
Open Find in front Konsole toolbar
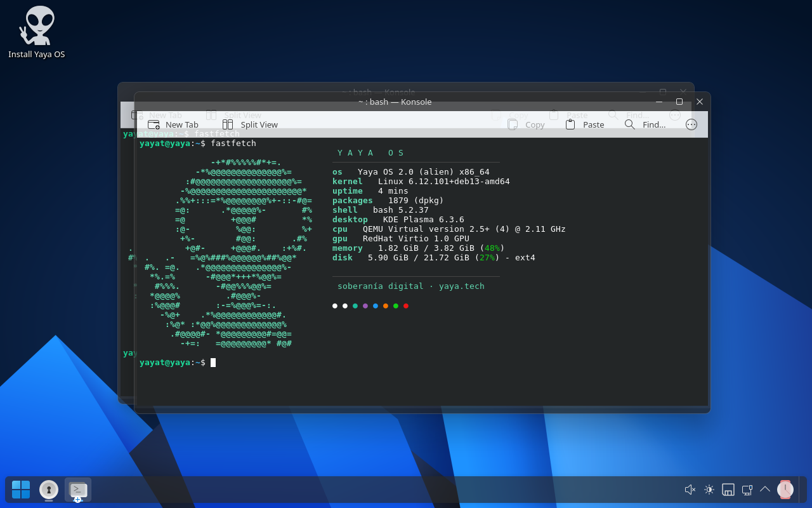click(x=645, y=124)
